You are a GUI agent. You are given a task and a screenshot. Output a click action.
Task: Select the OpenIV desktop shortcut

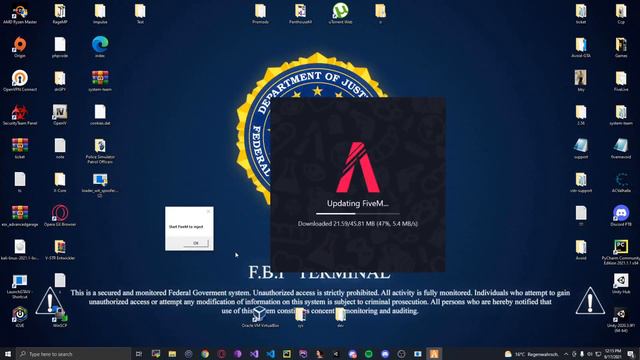point(60,115)
